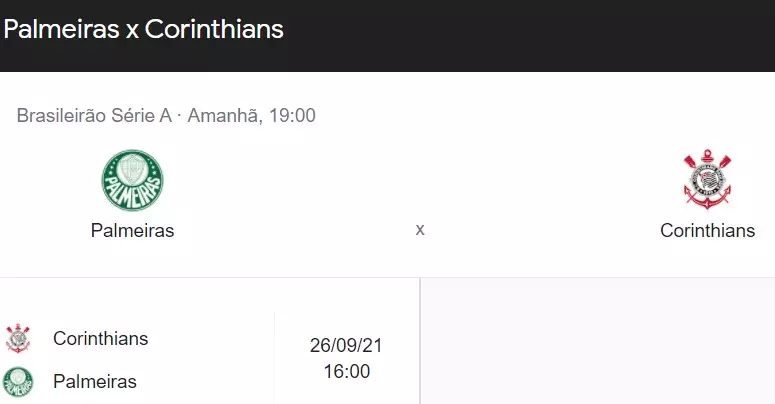Open Corinthians name below the large crest

click(707, 230)
